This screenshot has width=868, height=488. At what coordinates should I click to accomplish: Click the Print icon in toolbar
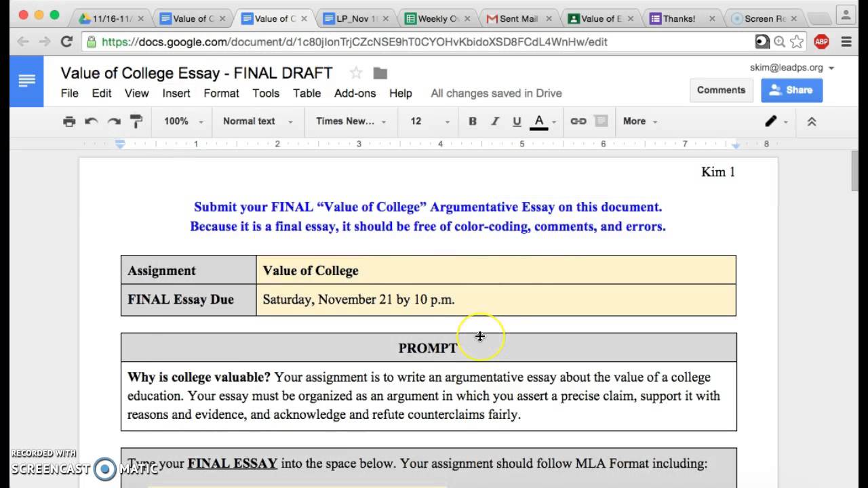pos(68,121)
